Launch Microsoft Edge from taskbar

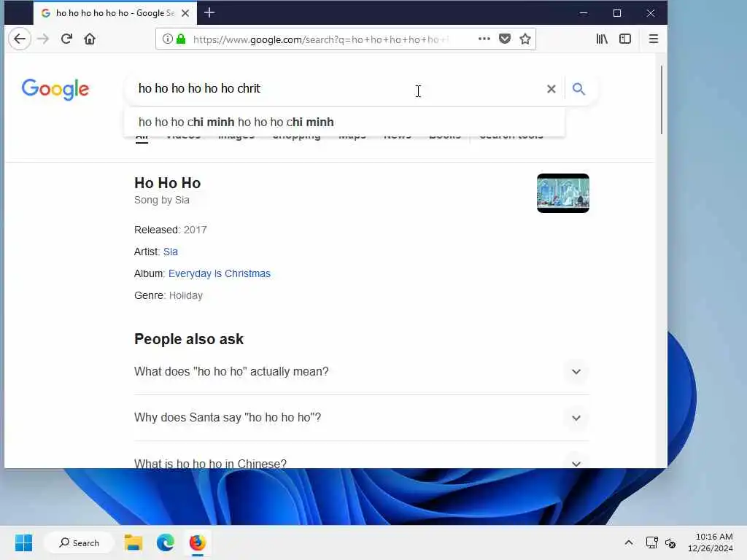click(x=166, y=542)
